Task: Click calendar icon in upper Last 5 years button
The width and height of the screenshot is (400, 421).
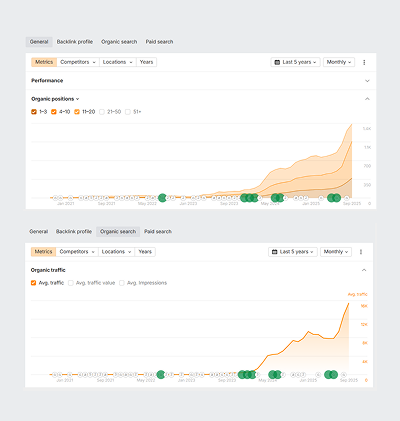Action: pos(277,62)
